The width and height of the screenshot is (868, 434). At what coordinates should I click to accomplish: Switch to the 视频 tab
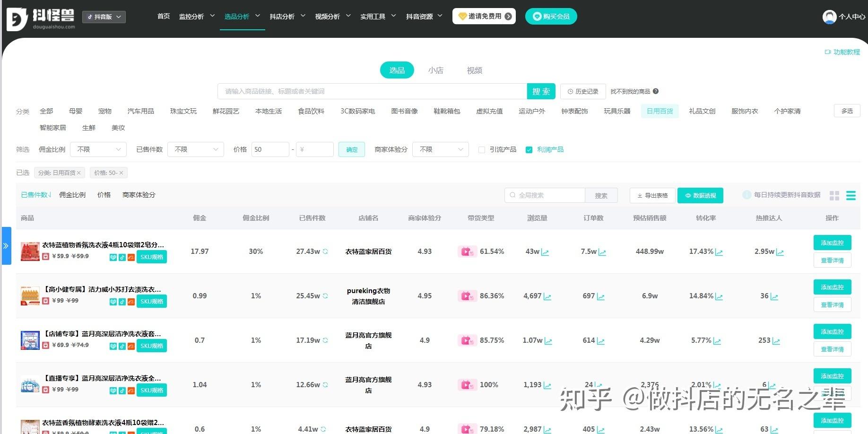[475, 70]
